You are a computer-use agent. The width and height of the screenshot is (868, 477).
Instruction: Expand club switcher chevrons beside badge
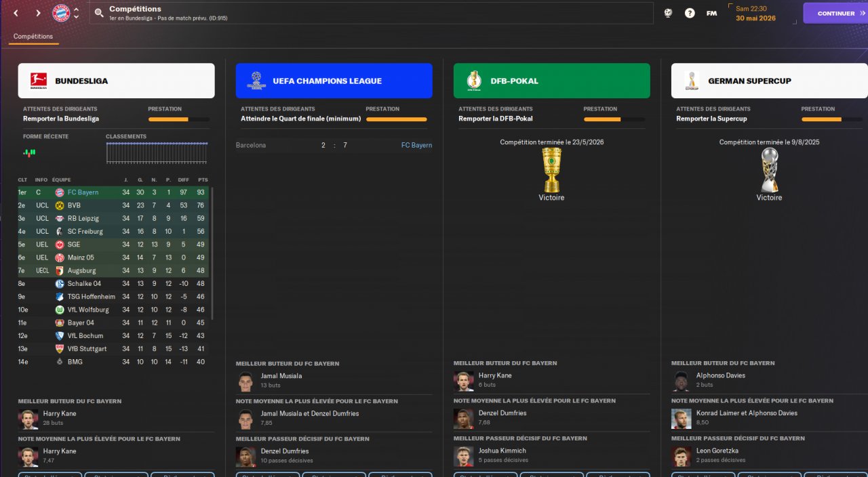tap(76, 13)
